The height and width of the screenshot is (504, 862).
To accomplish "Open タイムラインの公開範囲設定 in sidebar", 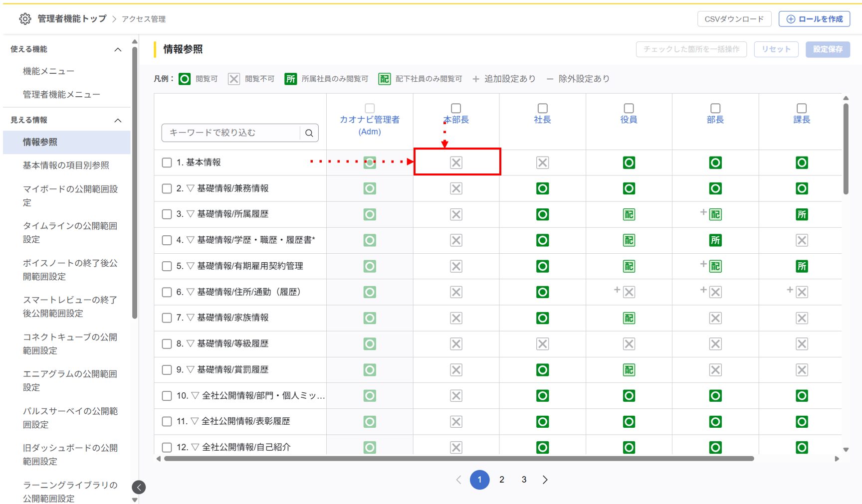I will (x=70, y=233).
